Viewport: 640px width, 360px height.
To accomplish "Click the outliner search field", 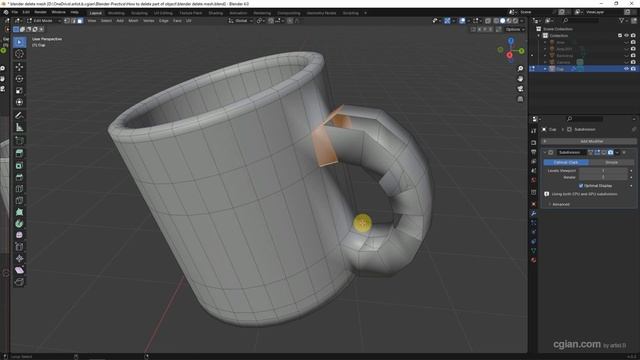I will tap(581, 20).
